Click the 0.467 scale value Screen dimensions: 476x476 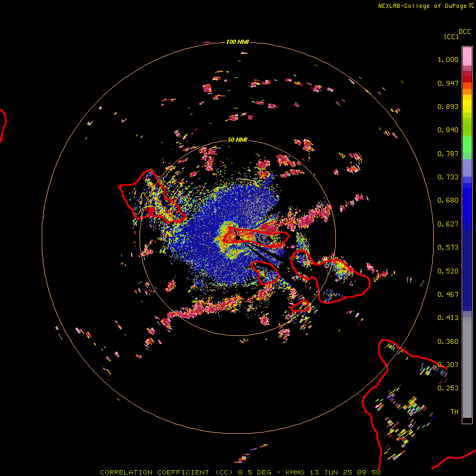tap(448, 295)
